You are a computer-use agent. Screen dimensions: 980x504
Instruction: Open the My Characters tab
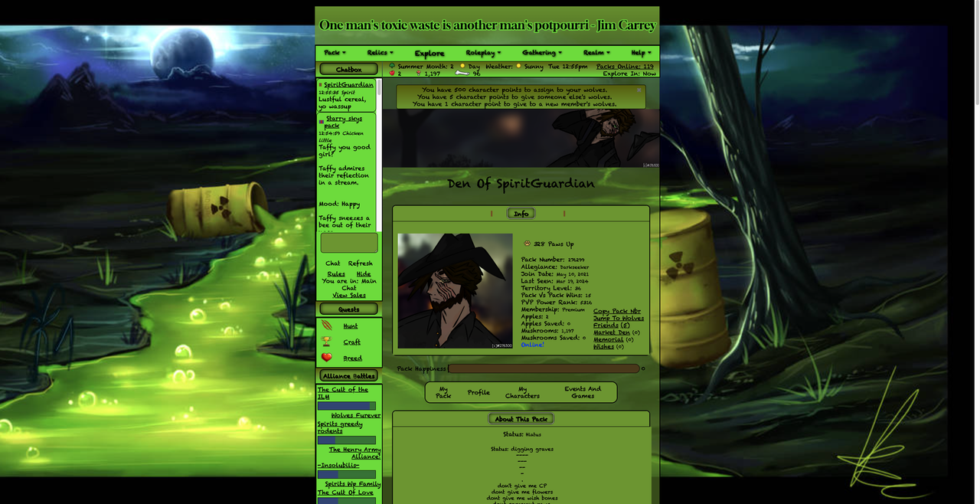(x=522, y=392)
